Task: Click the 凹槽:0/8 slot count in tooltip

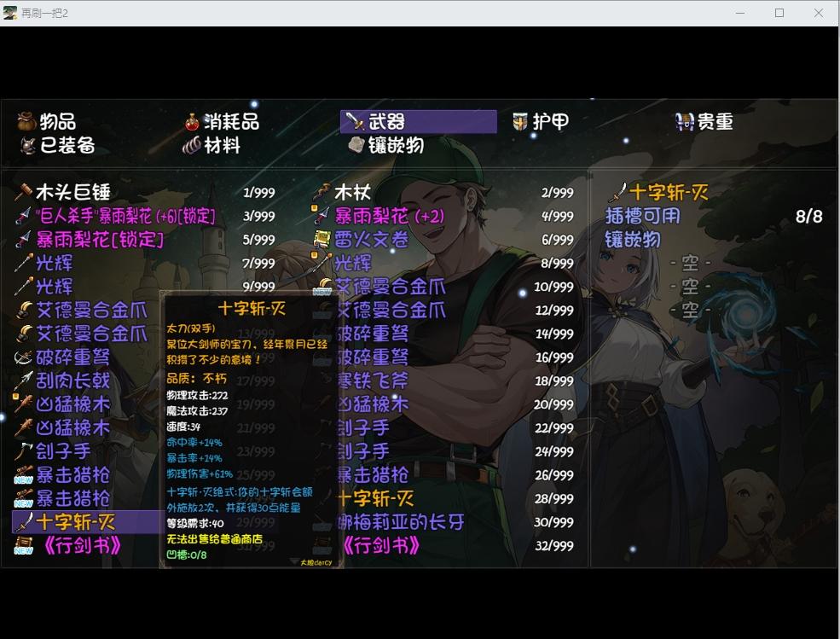Action: point(187,555)
